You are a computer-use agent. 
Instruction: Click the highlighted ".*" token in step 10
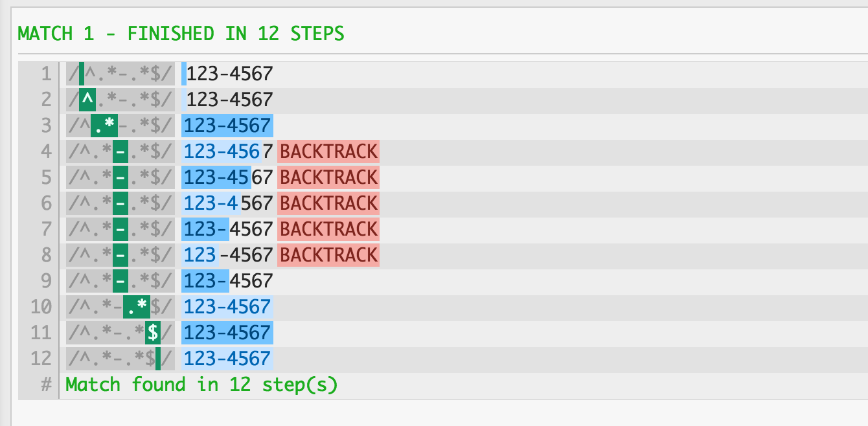pyautogui.click(x=136, y=307)
